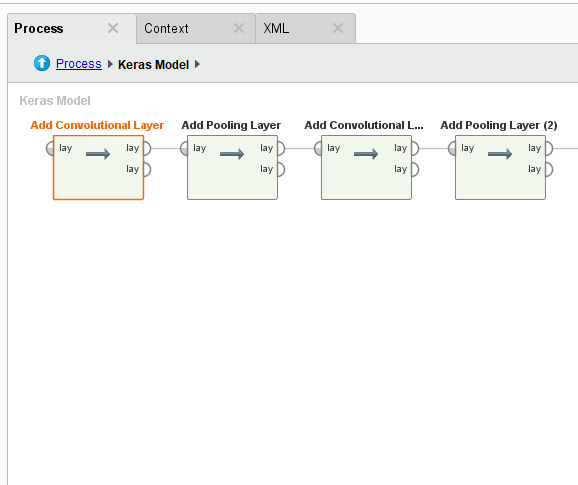Image resolution: width=578 pixels, height=485 pixels.
Task: Click bottom output port of Add Pooling Layer (2)
Action: [x=549, y=170]
